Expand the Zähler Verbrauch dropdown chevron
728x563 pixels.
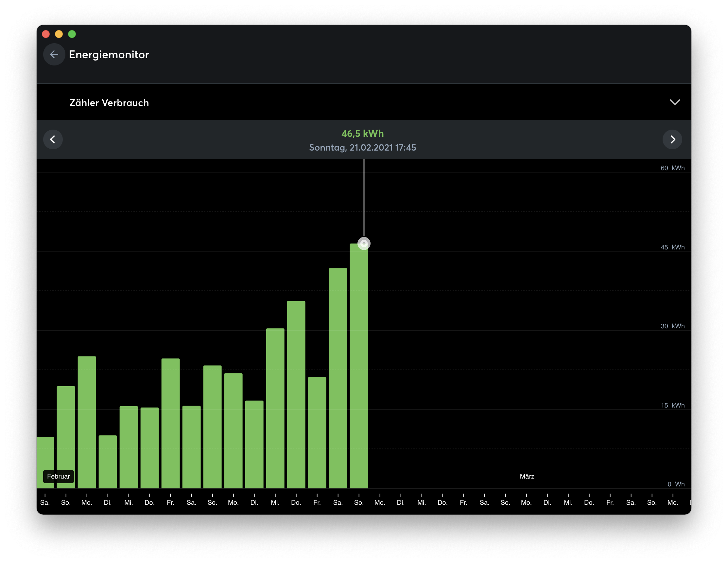[675, 102]
